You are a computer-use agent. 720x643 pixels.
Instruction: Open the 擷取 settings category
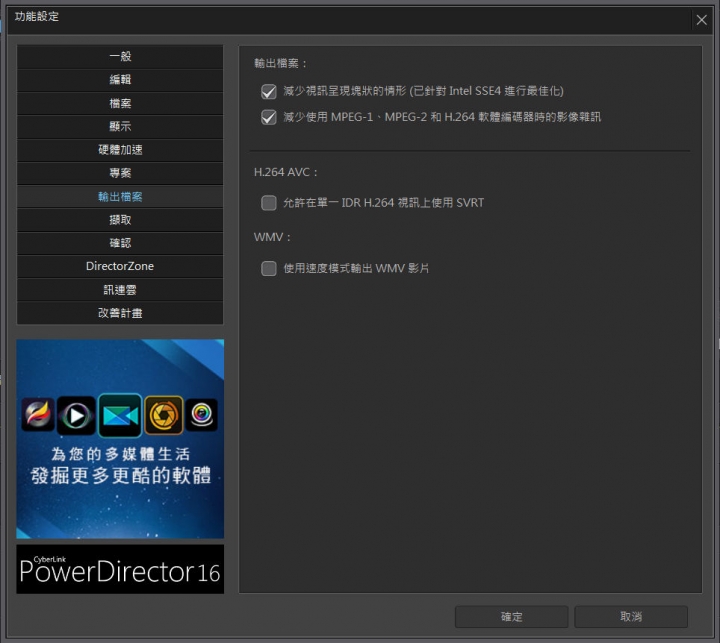tap(120, 220)
